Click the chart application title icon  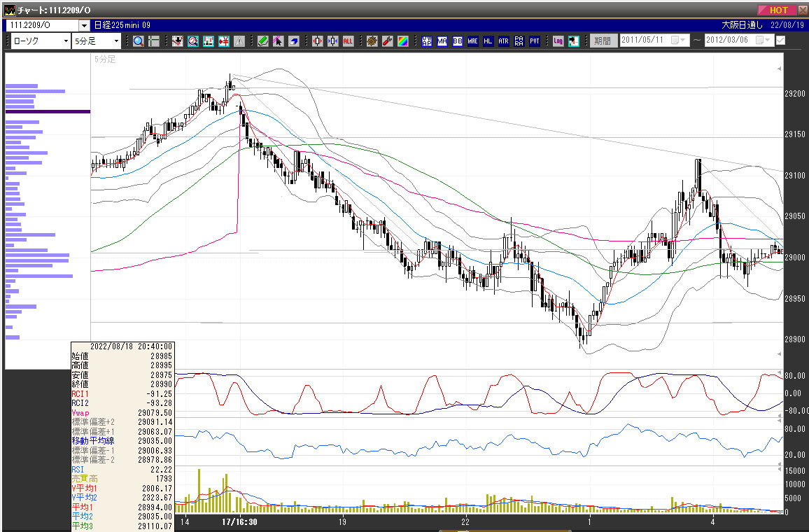(x=10, y=10)
